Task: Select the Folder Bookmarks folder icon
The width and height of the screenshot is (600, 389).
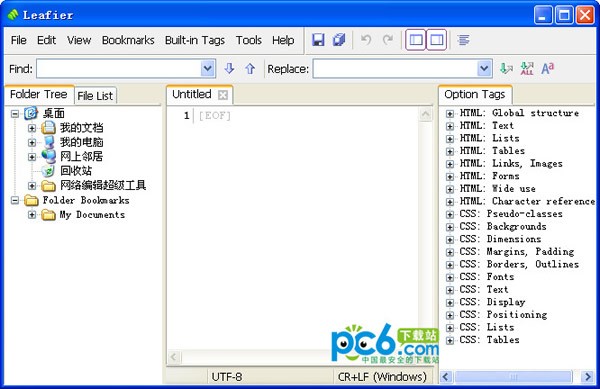Action: (x=31, y=200)
